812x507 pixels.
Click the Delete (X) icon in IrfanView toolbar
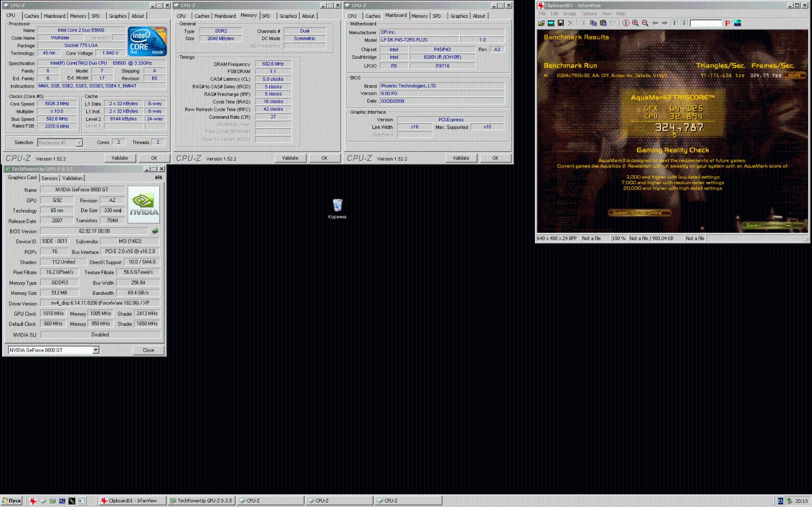(570, 23)
